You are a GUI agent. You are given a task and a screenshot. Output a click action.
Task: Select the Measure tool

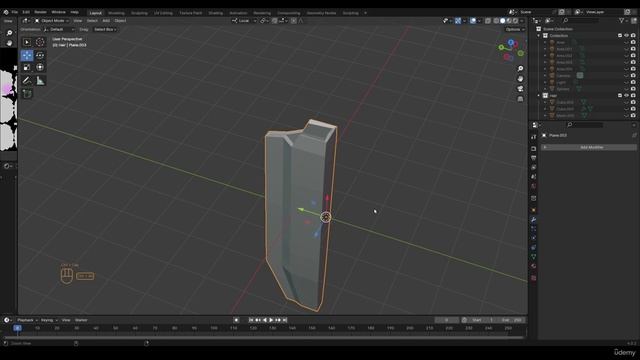(40, 81)
